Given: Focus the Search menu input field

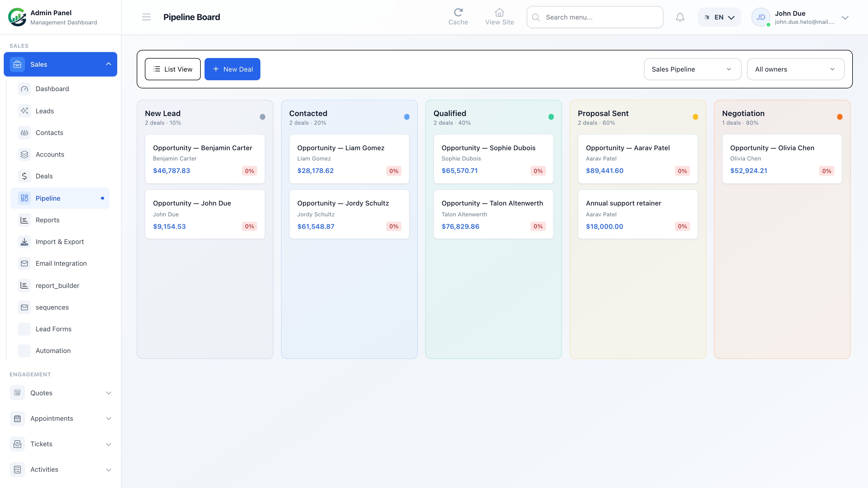Looking at the screenshot, I should coord(595,17).
